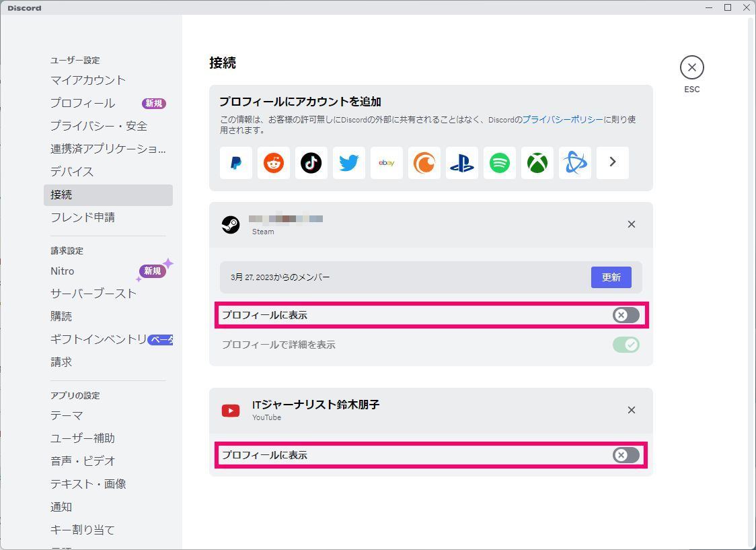The width and height of the screenshot is (756, 550).
Task: Toggle Steam プロフィールに表示 switch
Action: point(626,315)
